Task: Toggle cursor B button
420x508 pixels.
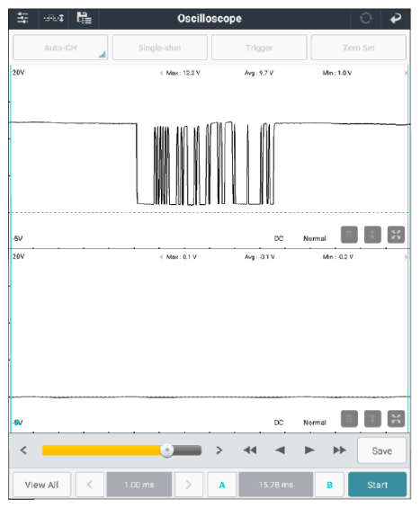Action: [329, 485]
